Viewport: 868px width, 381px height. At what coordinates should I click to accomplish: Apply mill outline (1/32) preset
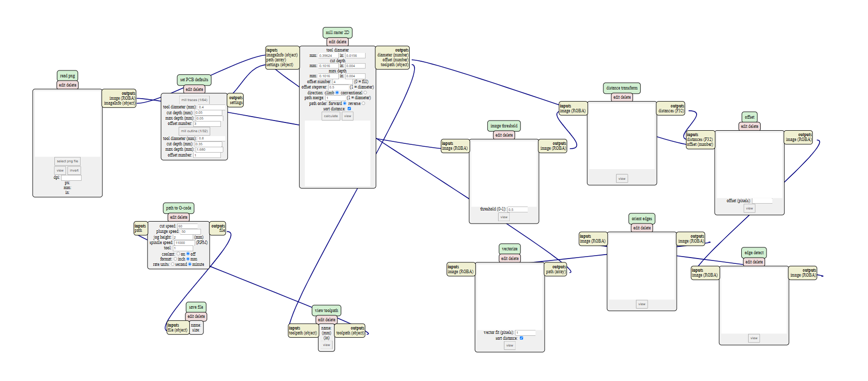pyautogui.click(x=194, y=131)
